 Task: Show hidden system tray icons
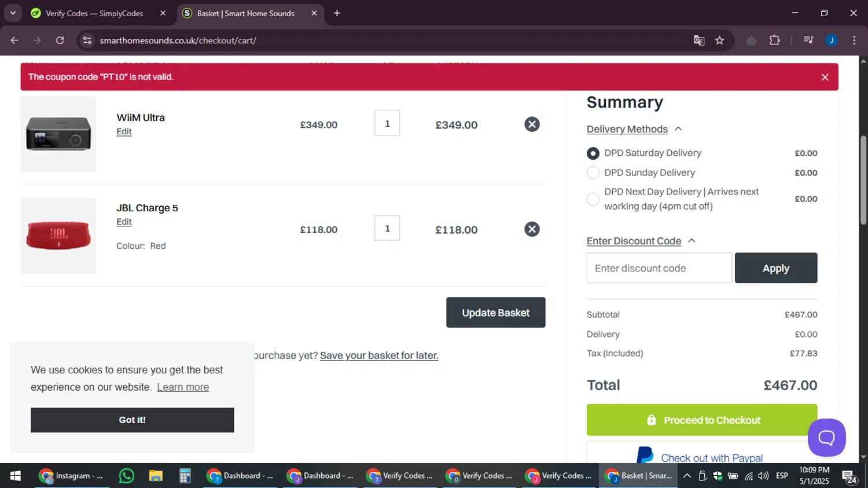coord(687,476)
